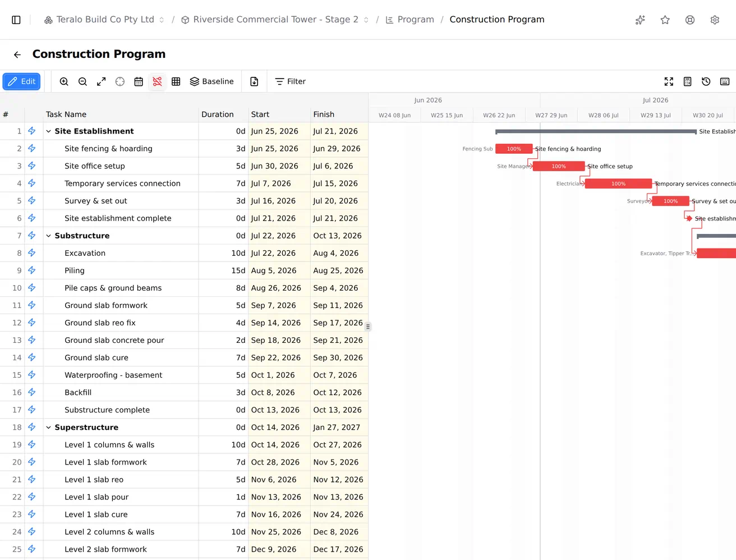This screenshot has width=736, height=560.
Task: Grab the splitter handle between table and chart
Action: click(x=368, y=327)
